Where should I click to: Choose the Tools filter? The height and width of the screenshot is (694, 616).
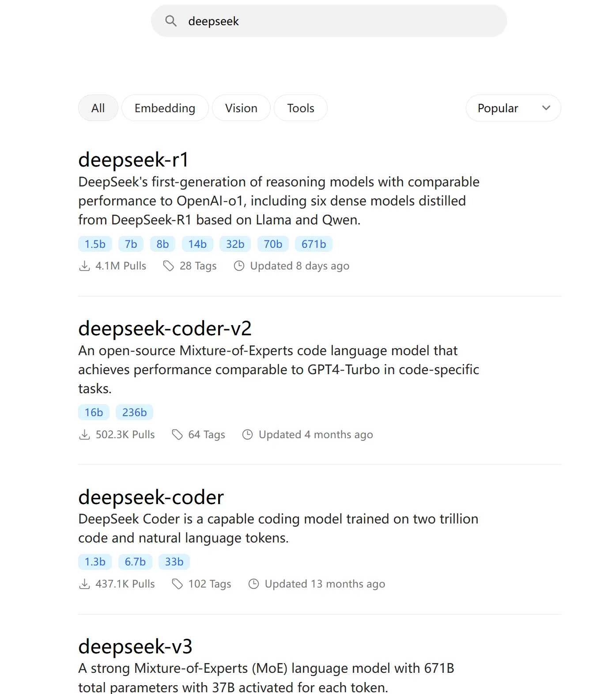coord(301,108)
